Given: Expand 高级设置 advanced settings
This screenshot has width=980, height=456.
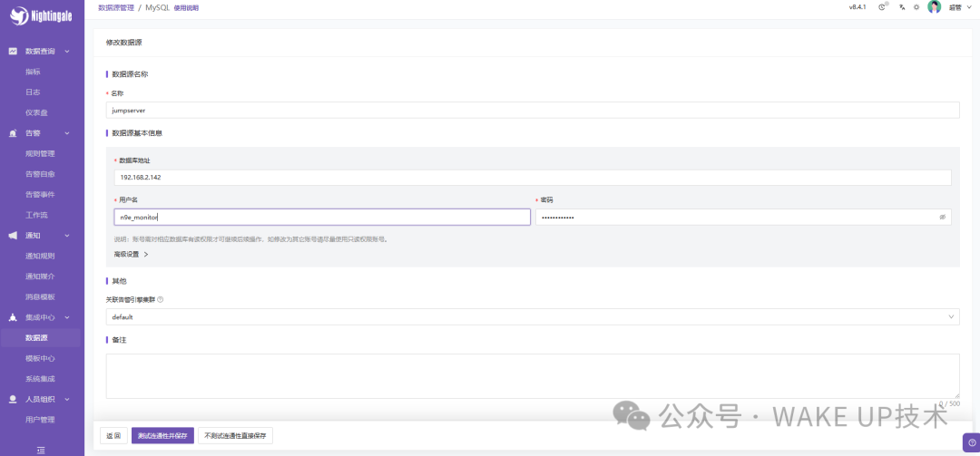Looking at the screenshot, I should (x=132, y=254).
